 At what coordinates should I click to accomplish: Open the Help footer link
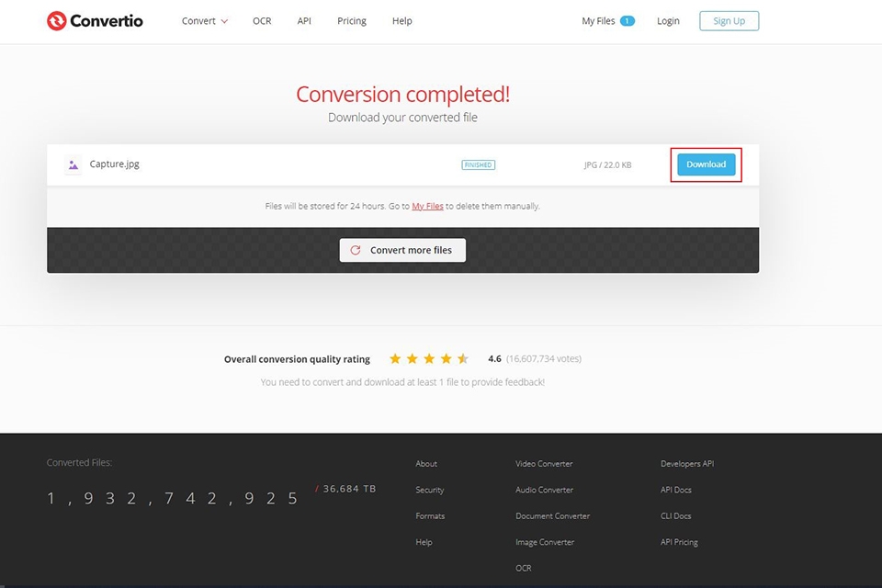click(424, 542)
